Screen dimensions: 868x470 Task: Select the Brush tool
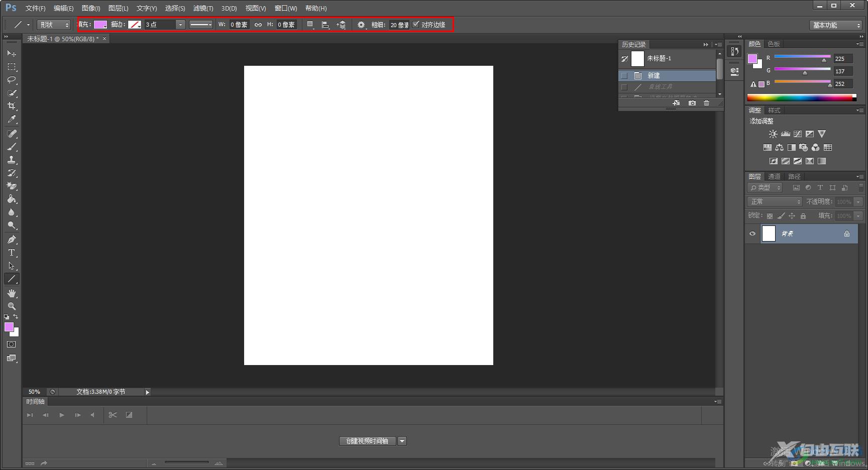click(x=12, y=147)
